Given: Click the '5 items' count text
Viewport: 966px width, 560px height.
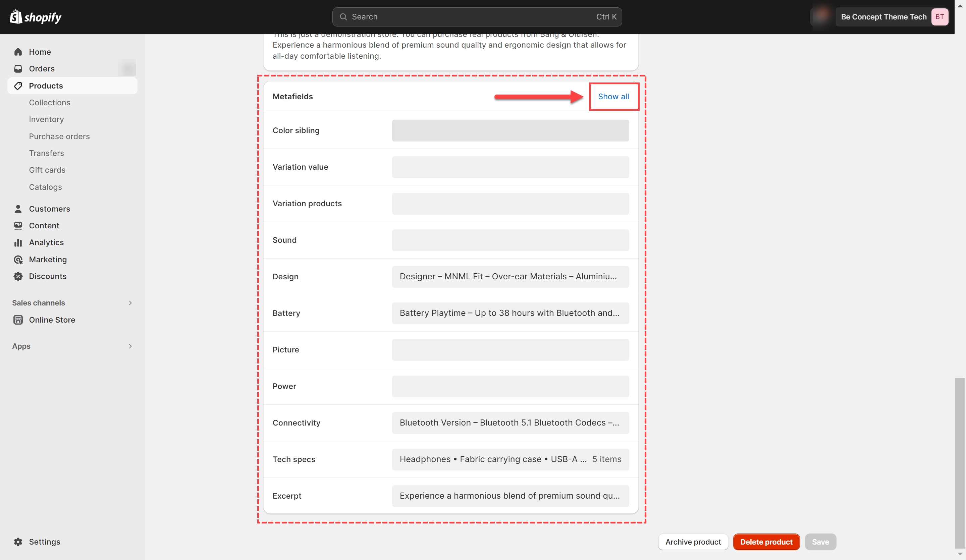Looking at the screenshot, I should [606, 459].
